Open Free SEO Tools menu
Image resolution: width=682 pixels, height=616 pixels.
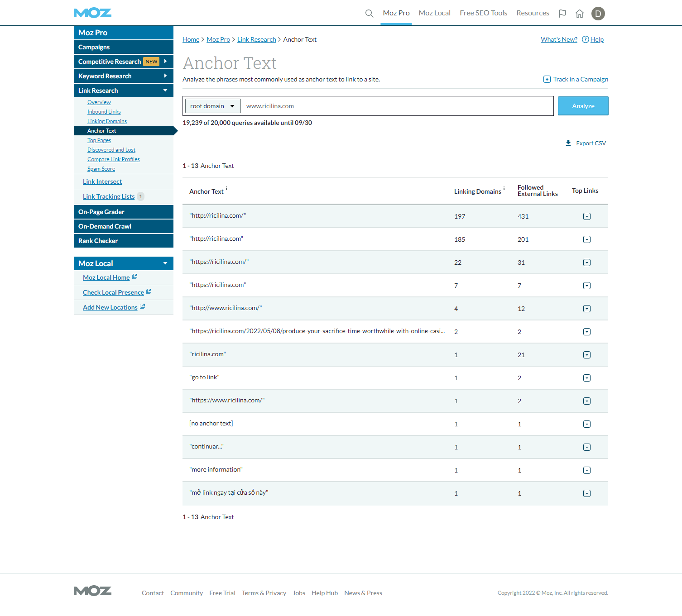(x=483, y=13)
